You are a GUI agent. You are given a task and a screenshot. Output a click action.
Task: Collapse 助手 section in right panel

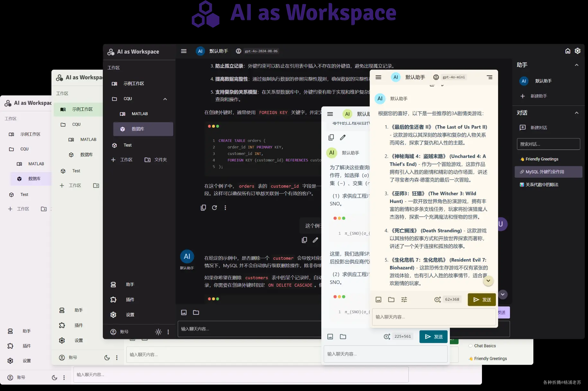(576, 65)
